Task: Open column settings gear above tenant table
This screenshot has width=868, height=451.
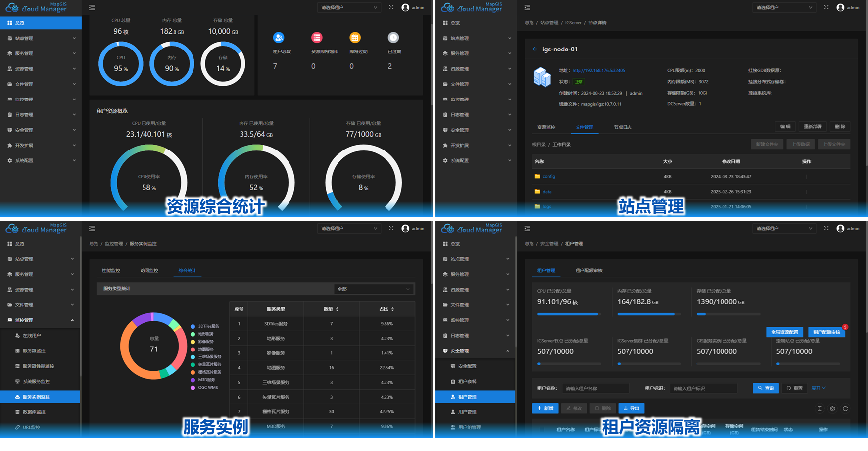Action: pyautogui.click(x=832, y=409)
